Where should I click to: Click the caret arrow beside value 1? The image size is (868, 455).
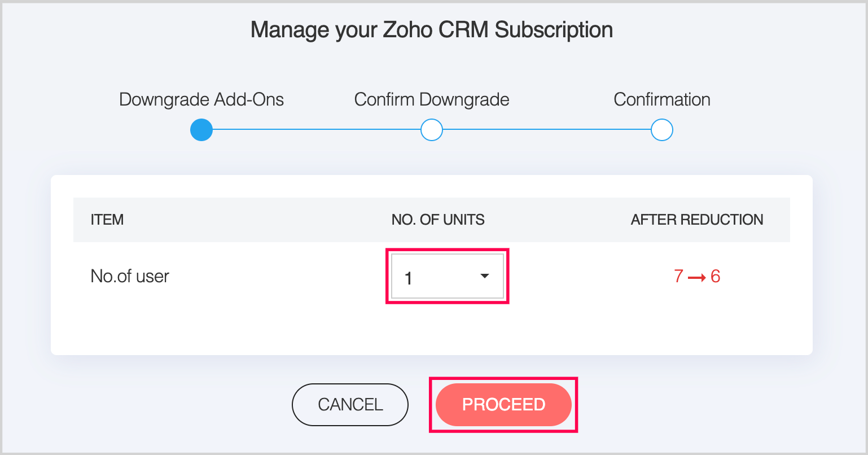point(484,276)
